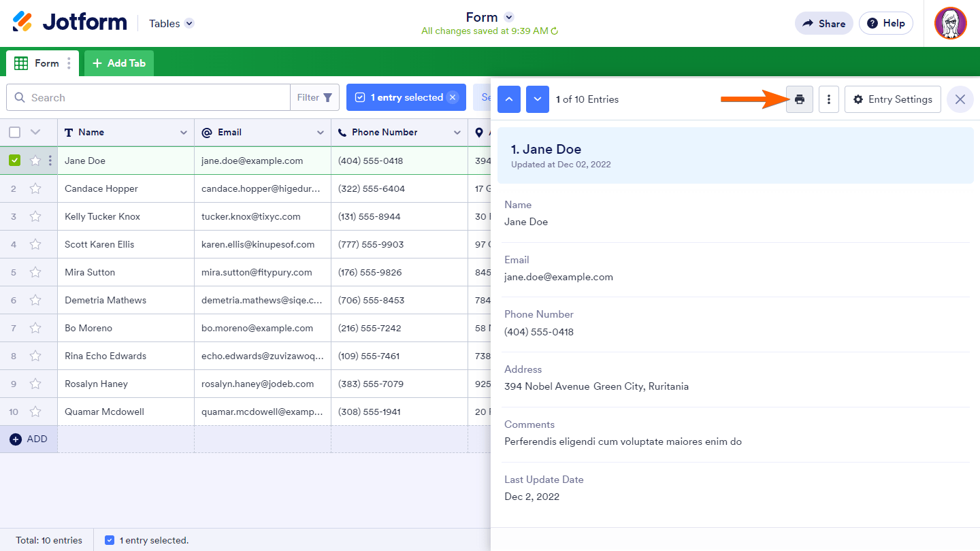Star the Candace Hopper row
The height and width of the screenshot is (551, 980).
(x=35, y=188)
